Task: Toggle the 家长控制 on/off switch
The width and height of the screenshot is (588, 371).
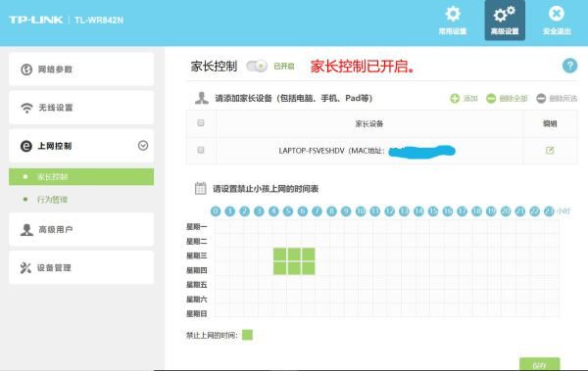Action: (257, 67)
